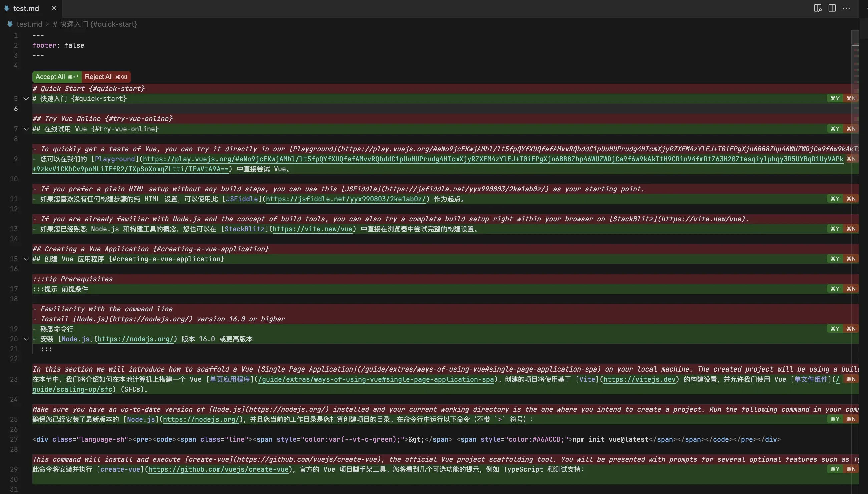Accept the JSFiddle line translation with ⌘Y

click(835, 199)
